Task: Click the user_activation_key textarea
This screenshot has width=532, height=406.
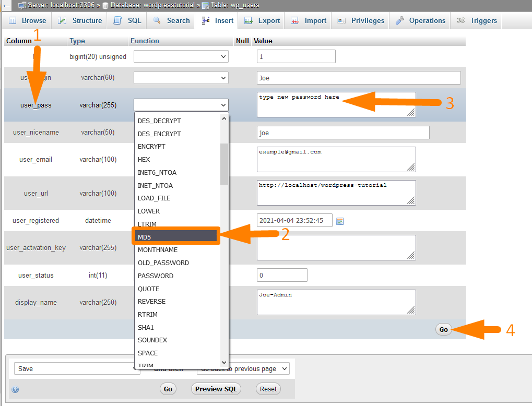Action: click(x=336, y=247)
